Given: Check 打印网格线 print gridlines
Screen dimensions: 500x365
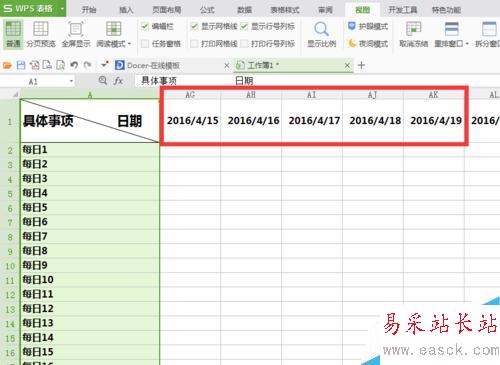Looking at the screenshot, I should coord(194,43).
